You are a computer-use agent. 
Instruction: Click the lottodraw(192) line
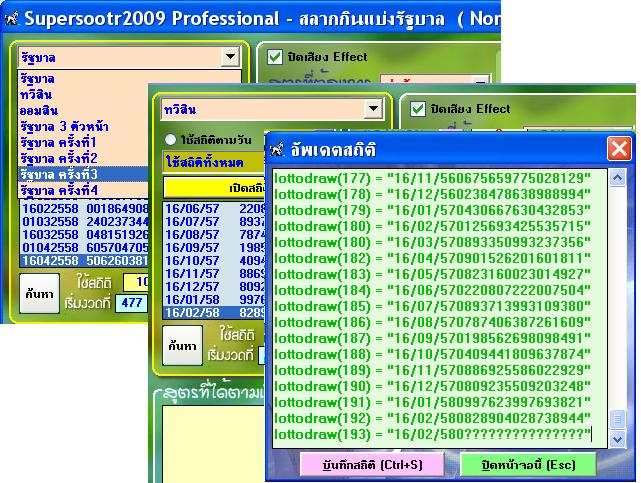click(x=432, y=418)
